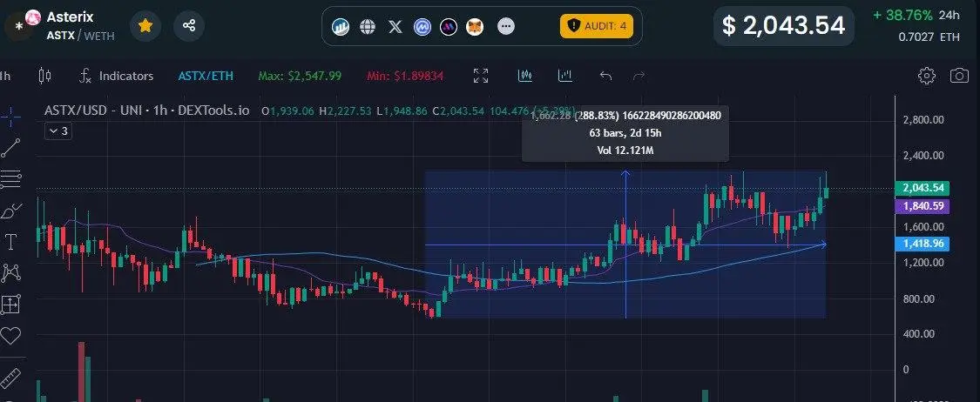Open the heart icon in the drawing toolbar

click(x=10, y=336)
